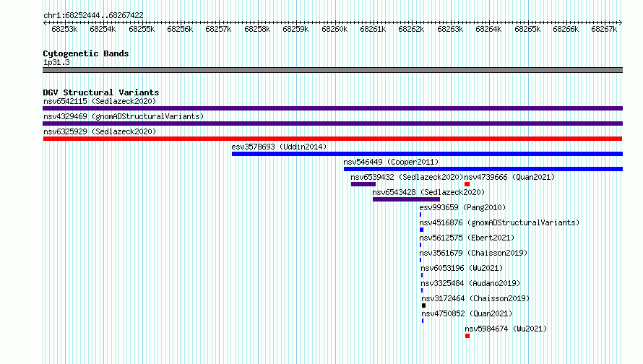Click the 68262k ruler tick label
Screen dimensions: 643x364
pyautogui.click(x=411, y=30)
